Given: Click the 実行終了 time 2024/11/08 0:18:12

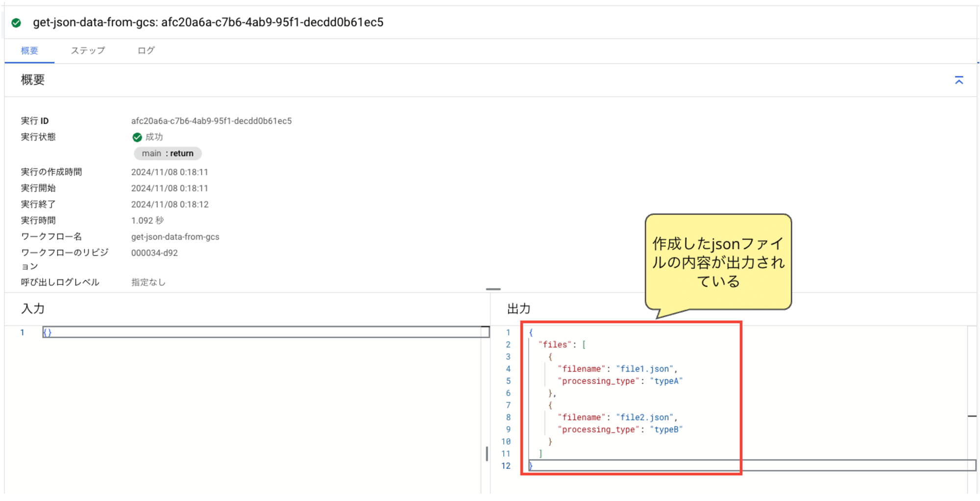Looking at the screenshot, I should [170, 204].
